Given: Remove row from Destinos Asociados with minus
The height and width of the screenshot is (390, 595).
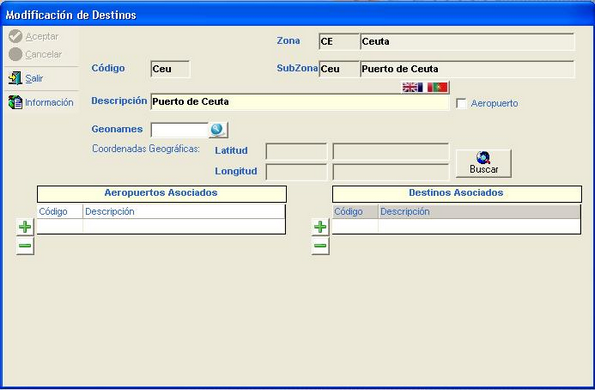Looking at the screenshot, I should [320, 246].
